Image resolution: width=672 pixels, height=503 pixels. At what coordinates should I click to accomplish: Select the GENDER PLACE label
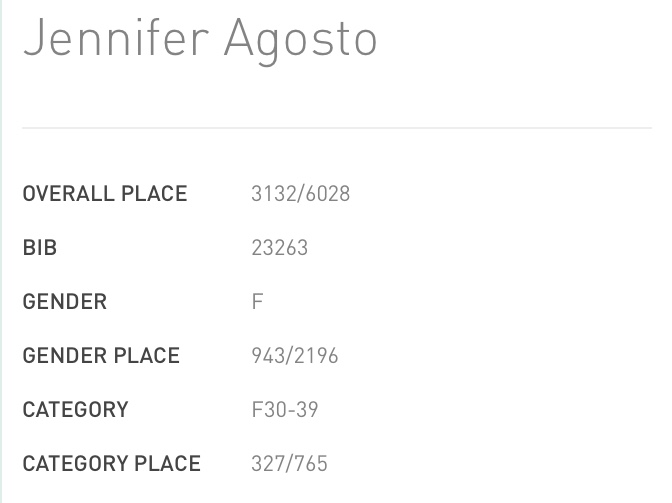(101, 356)
